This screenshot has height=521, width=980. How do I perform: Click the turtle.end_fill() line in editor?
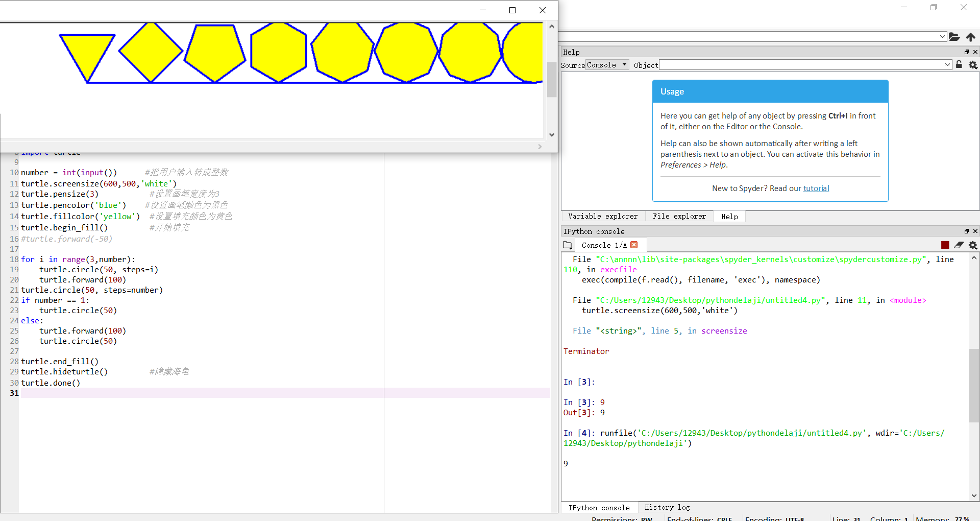60,362
